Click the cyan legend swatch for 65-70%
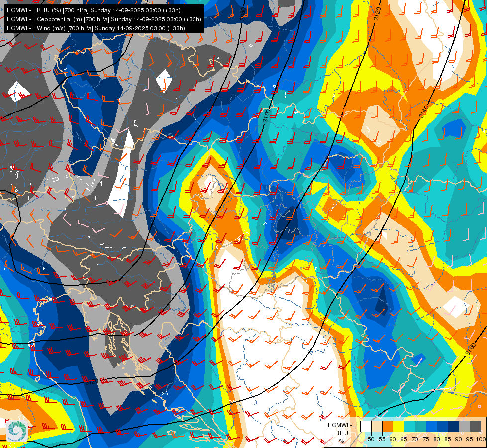Image resolution: width=487 pixels, height=448 pixels. tap(409, 426)
